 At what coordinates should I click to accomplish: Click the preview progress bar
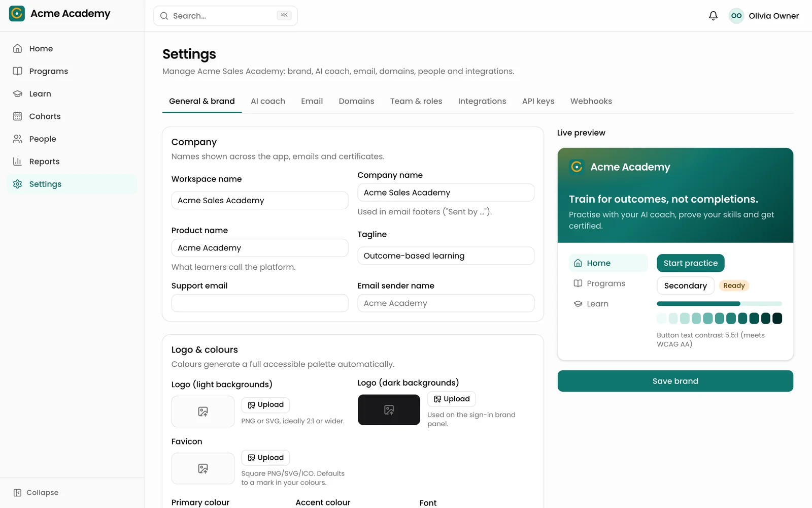click(720, 304)
